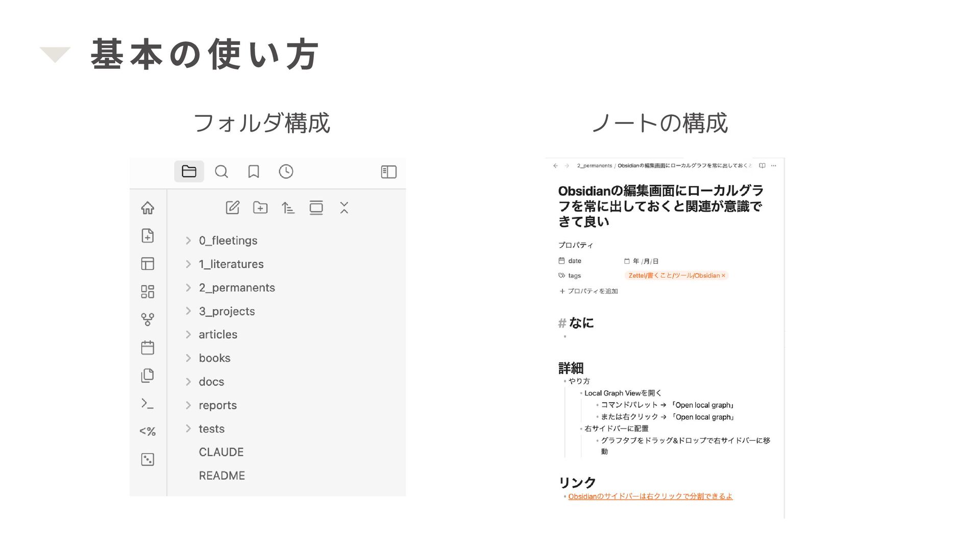The width and height of the screenshot is (980, 551).
Task: Click the なに heading
Action: [581, 323]
